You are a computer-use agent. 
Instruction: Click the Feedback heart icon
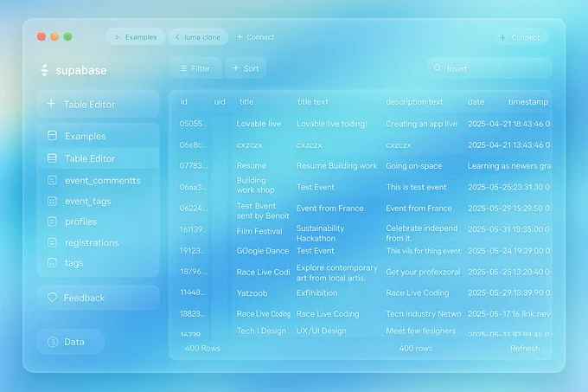click(52, 297)
